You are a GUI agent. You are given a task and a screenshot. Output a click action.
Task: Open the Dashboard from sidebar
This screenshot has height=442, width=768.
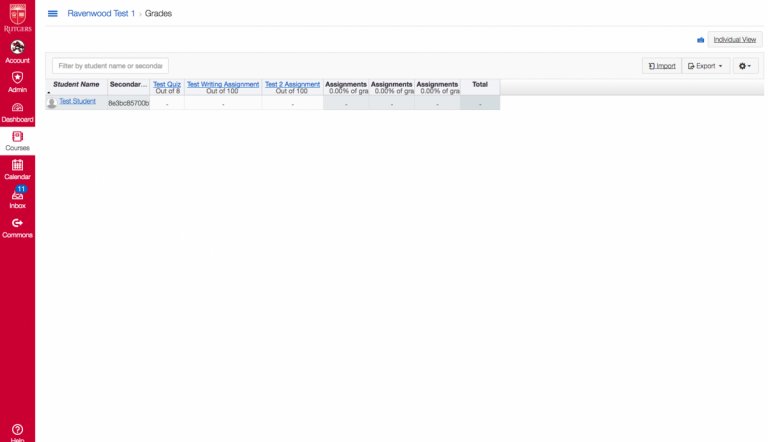pyautogui.click(x=18, y=112)
